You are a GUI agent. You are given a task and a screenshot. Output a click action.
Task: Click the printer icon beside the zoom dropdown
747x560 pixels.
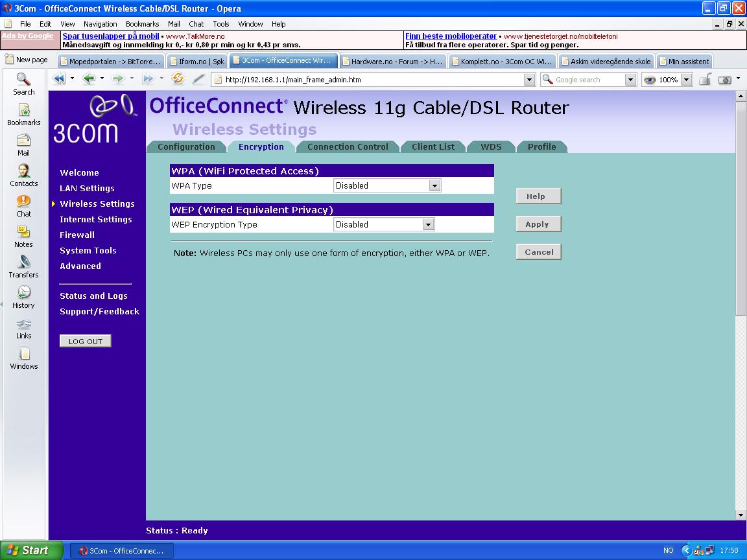705,80
